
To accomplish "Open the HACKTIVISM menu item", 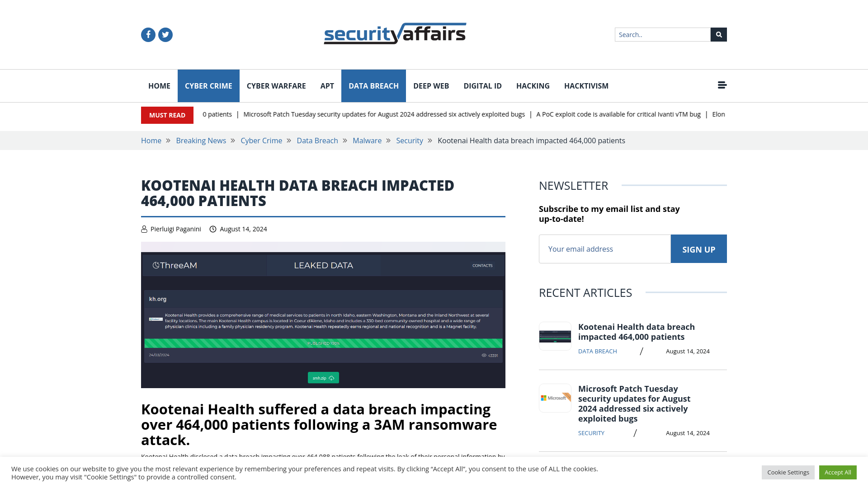I will [x=586, y=86].
